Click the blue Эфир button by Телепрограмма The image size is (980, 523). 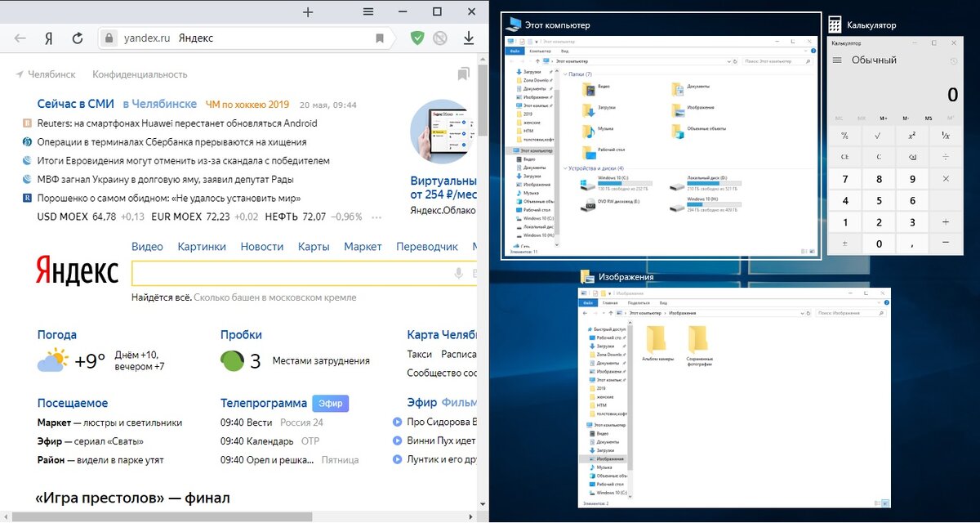331,403
